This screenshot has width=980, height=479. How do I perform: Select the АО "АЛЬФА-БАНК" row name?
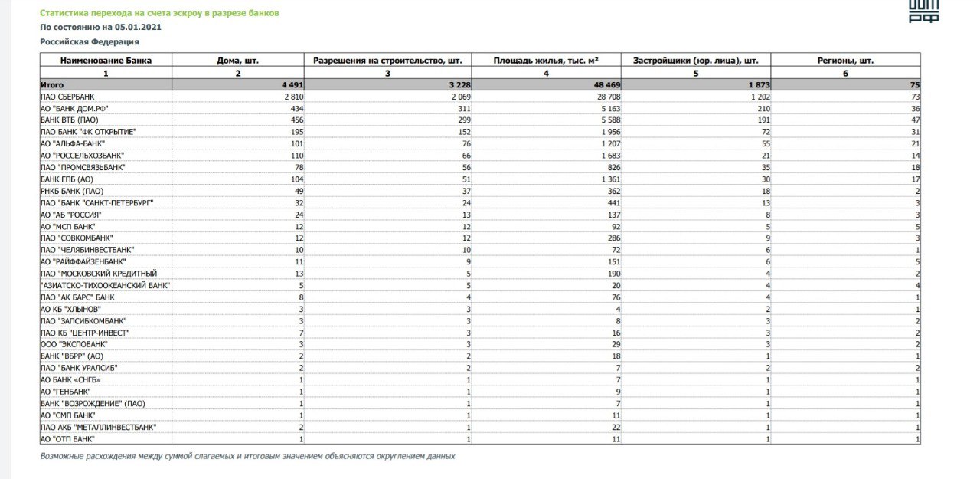(x=73, y=143)
